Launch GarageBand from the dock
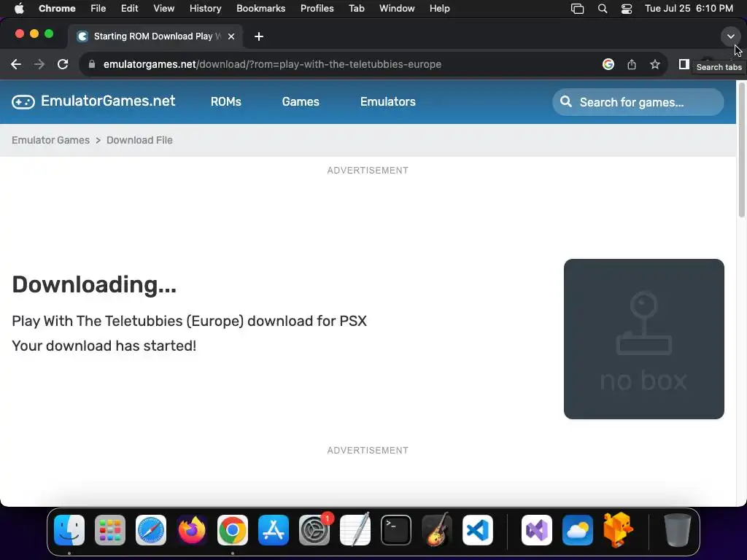 (437, 530)
